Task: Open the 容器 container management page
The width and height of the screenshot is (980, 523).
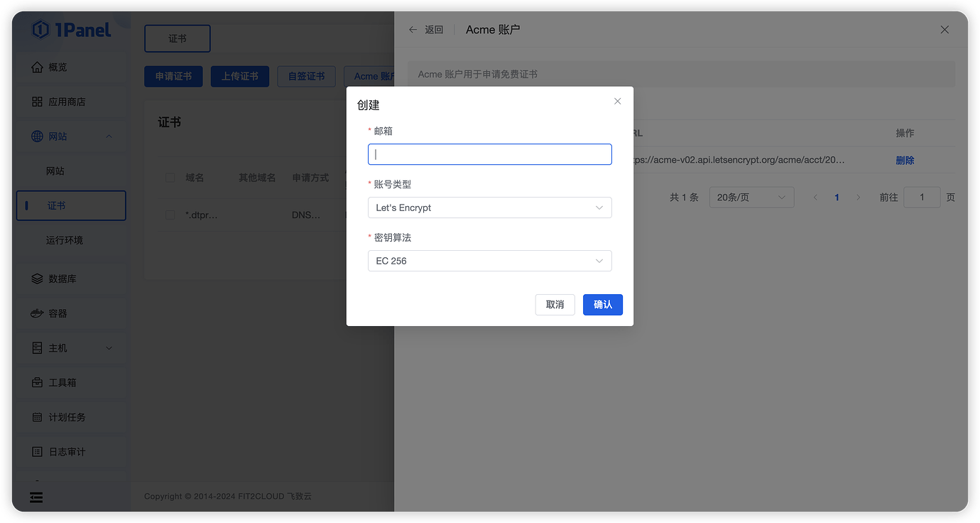Action: click(x=72, y=313)
